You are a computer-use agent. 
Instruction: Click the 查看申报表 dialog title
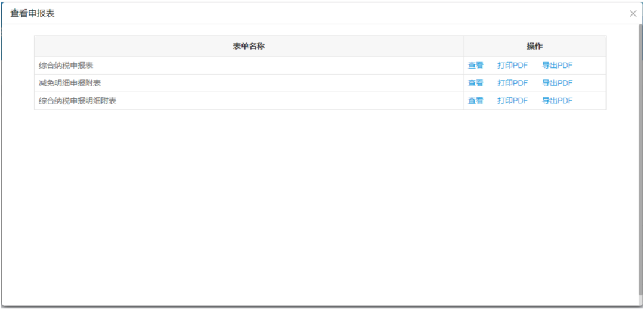click(32, 14)
